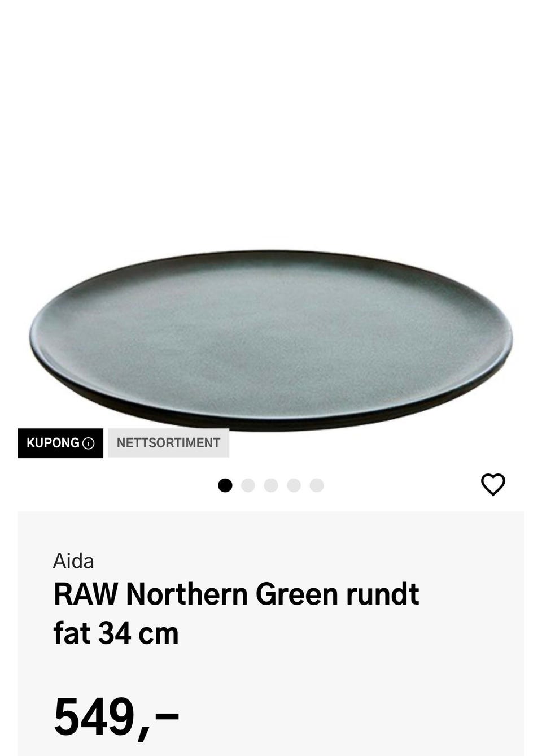Viewport: 542px width, 756px height.
Task: Click the 549,– price
Action: [x=116, y=718]
